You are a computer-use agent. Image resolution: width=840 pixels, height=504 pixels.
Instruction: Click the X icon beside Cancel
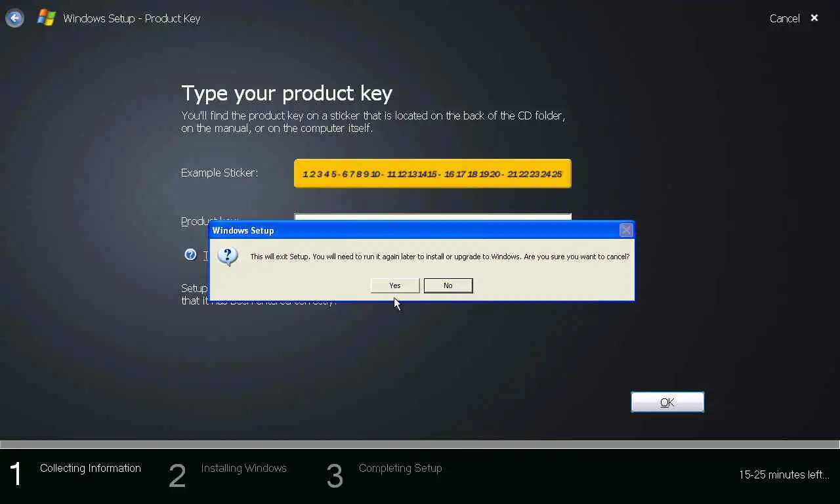[x=814, y=18]
